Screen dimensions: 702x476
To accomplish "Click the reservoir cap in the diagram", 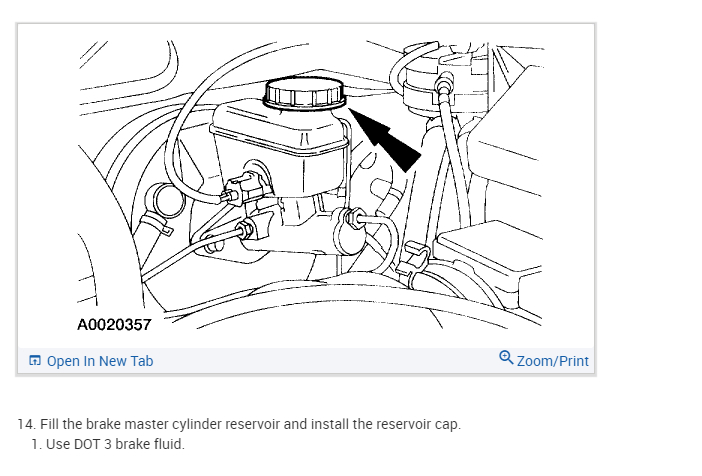I will 304,93.
